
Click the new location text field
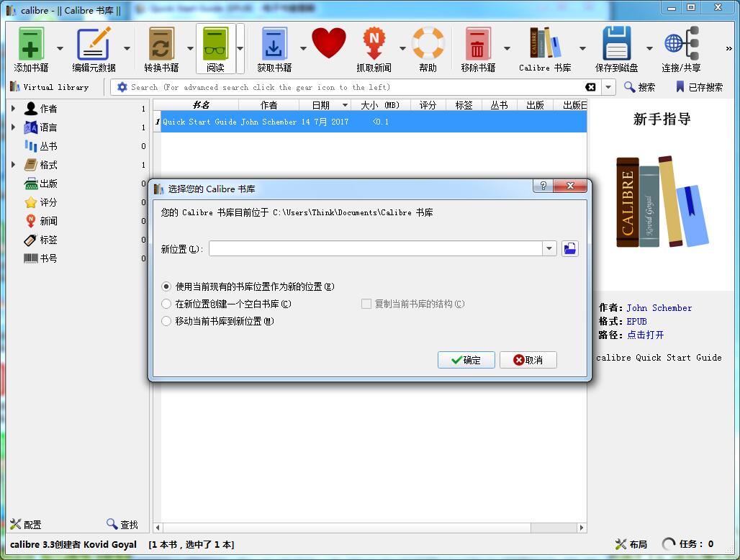coord(376,248)
